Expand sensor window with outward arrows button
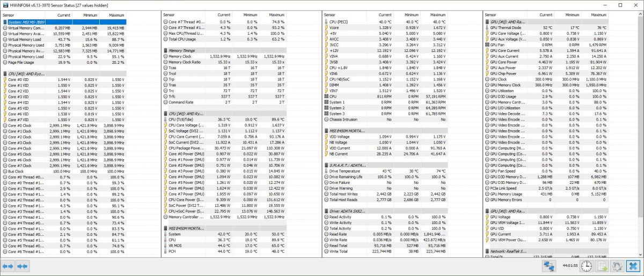 8,266
